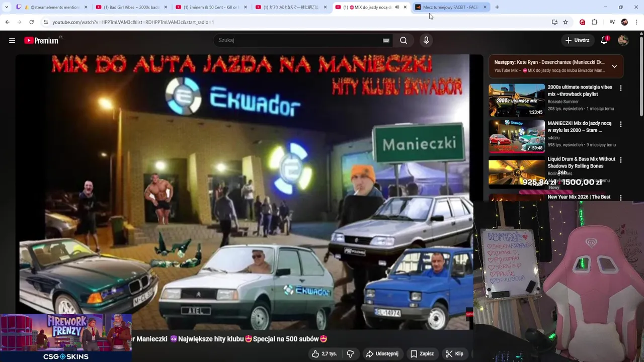Open the Roseate Summer channel name
644x362 pixels.
(563, 102)
